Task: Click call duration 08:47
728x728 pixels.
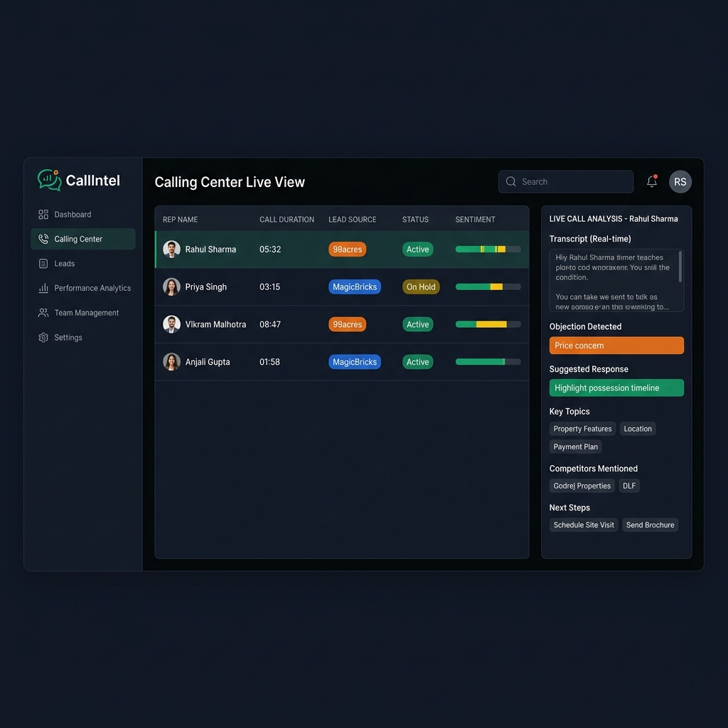Action: click(x=270, y=324)
